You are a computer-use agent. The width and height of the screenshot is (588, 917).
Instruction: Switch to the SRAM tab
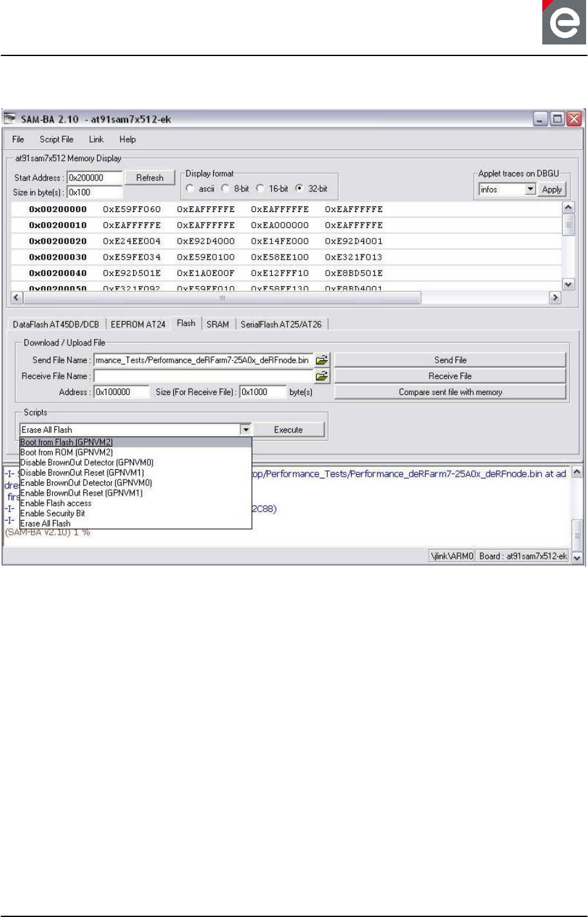tap(218, 324)
